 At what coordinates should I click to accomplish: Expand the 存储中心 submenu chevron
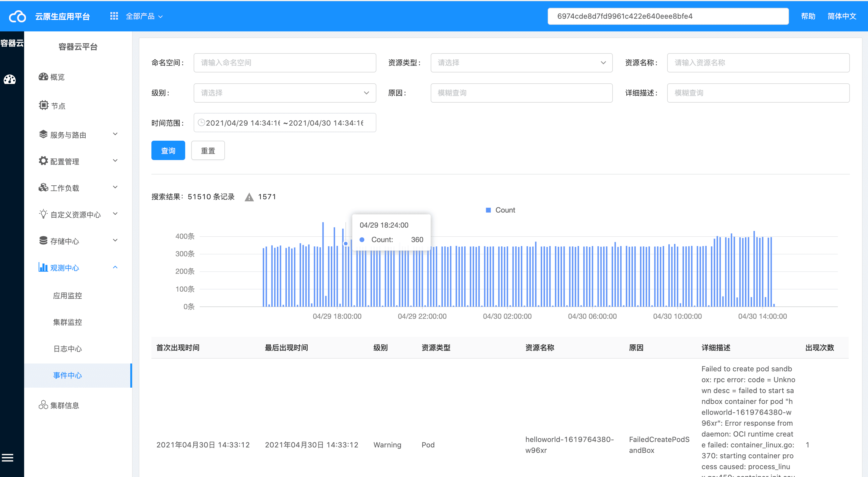point(115,241)
